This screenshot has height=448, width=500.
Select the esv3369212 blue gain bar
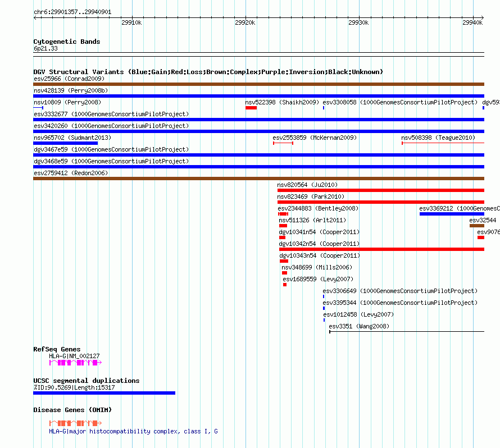[x=452, y=214]
